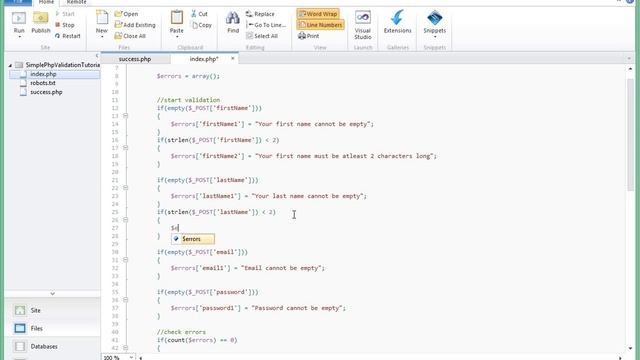Pick $errors from the autocomplete popup

[x=193, y=239]
